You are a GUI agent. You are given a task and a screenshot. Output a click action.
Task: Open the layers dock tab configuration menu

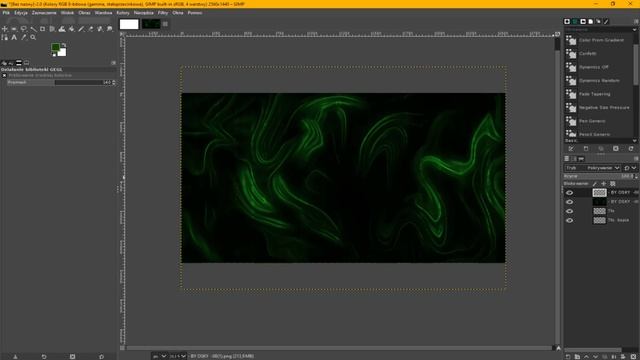pyautogui.click(x=636, y=158)
